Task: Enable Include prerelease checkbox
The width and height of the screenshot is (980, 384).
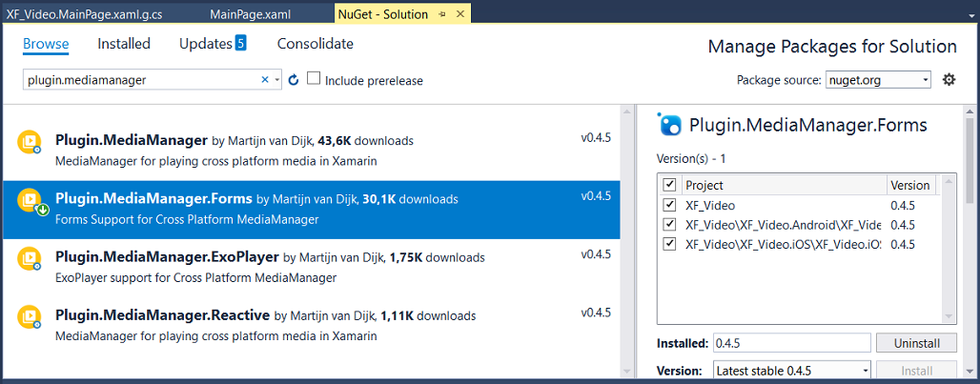Action: click(314, 79)
